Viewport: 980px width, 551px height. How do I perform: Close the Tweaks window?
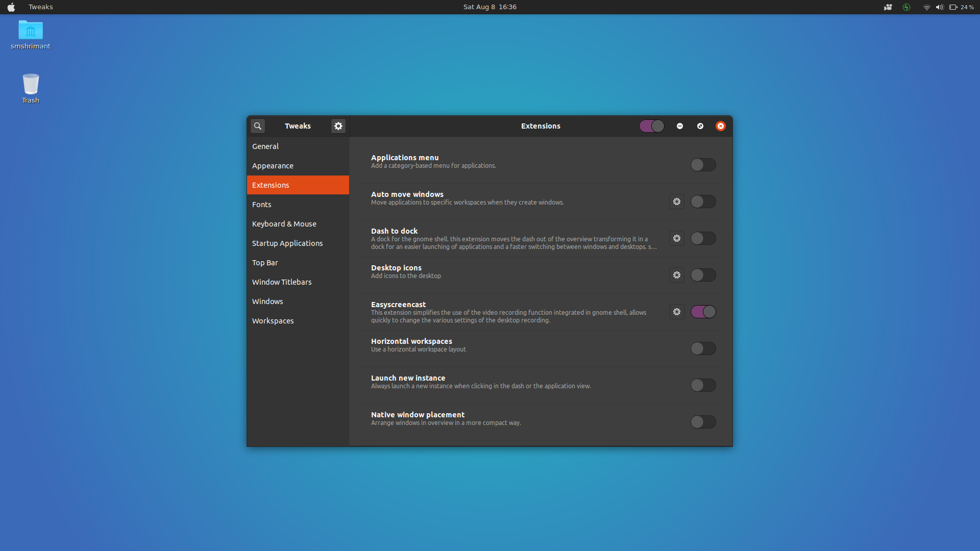(x=721, y=126)
